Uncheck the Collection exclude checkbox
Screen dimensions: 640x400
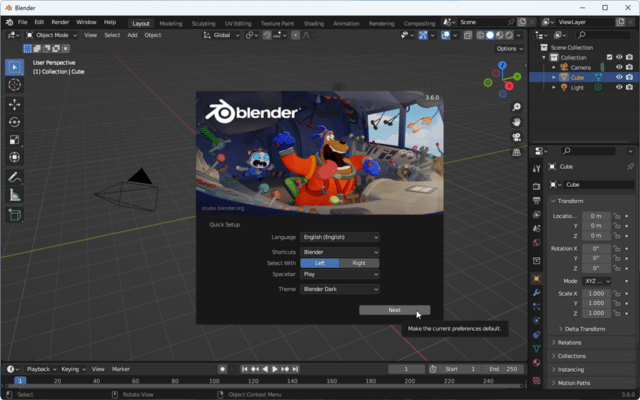(x=609, y=57)
